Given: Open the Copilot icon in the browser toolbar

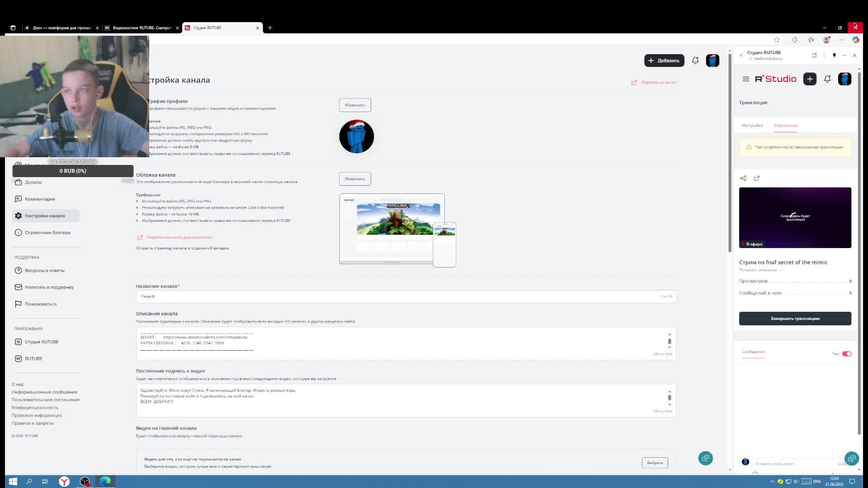Looking at the screenshot, I should click(x=856, y=40).
